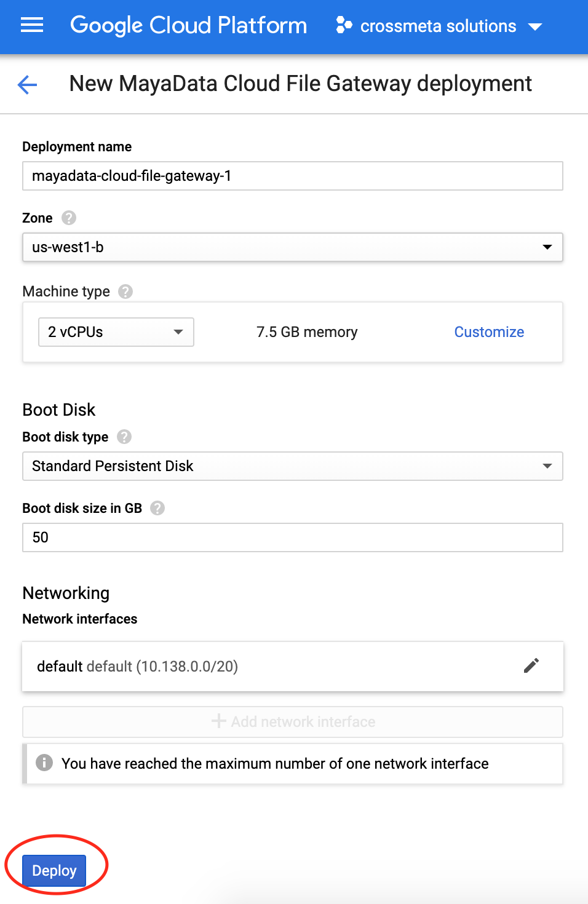The height and width of the screenshot is (904, 588).
Task: Expand the Zone us-west1-b dropdown
Action: tap(293, 247)
